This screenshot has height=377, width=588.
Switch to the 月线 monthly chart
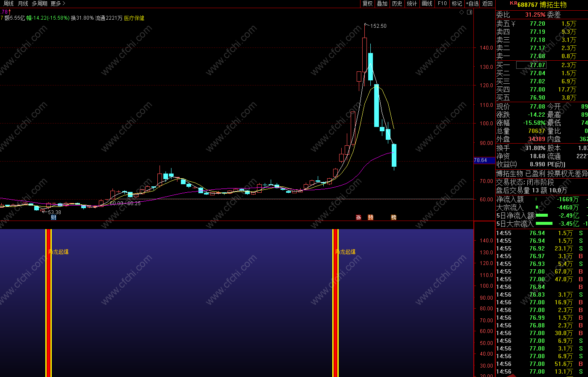tap(23, 3)
